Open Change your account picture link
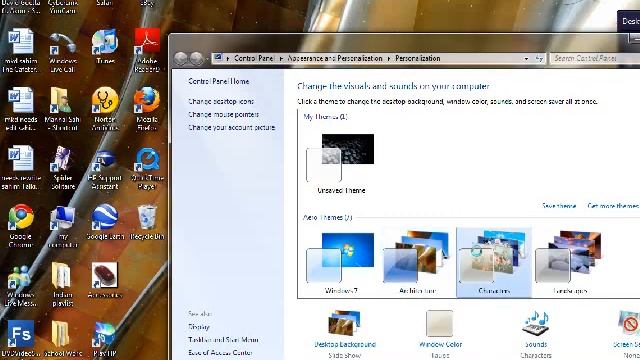Screen dimensions: 640x360 coord(231,127)
